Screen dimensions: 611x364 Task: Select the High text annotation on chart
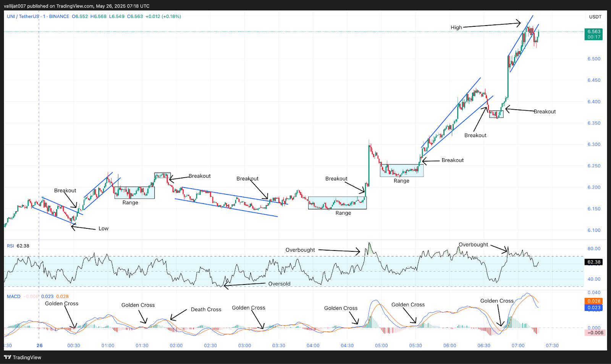(x=456, y=28)
